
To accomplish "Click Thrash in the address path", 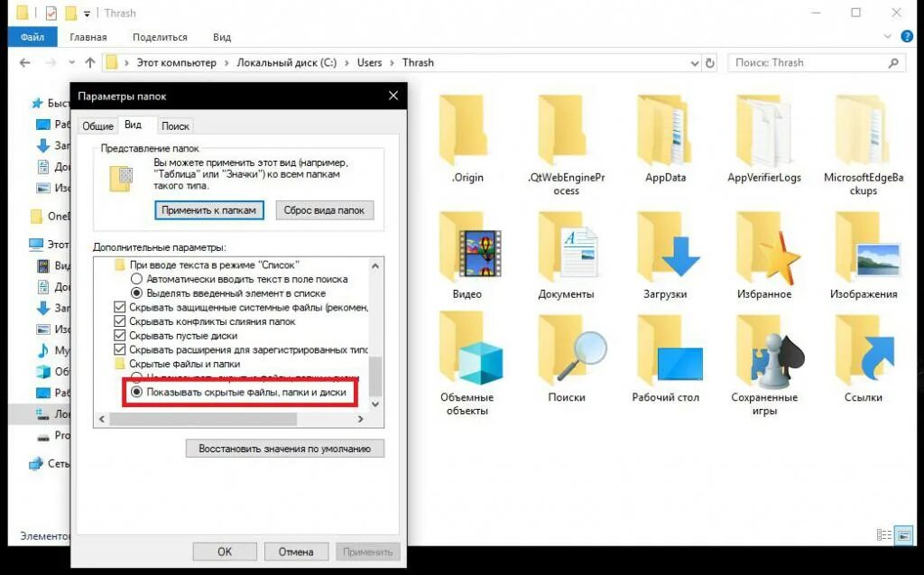I will coord(418,62).
